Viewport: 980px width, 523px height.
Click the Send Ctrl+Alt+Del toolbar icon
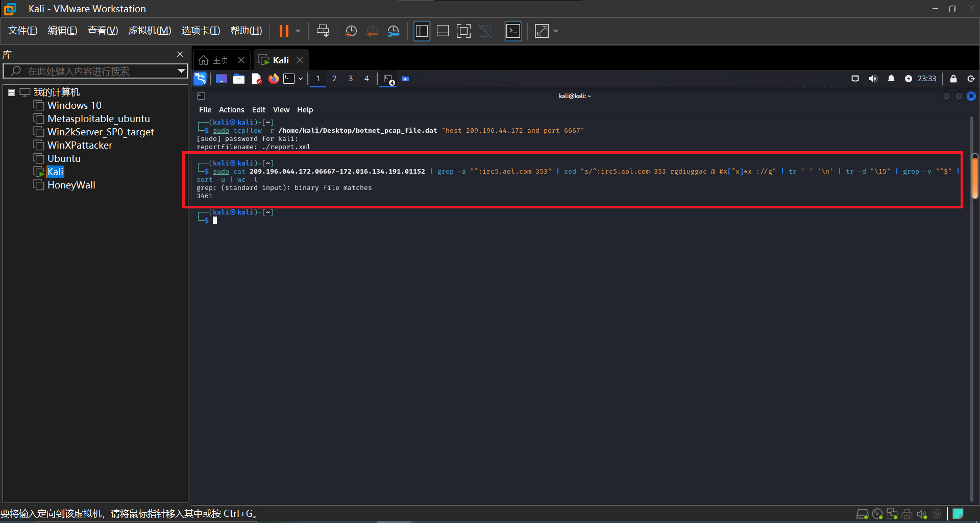pyautogui.click(x=323, y=31)
